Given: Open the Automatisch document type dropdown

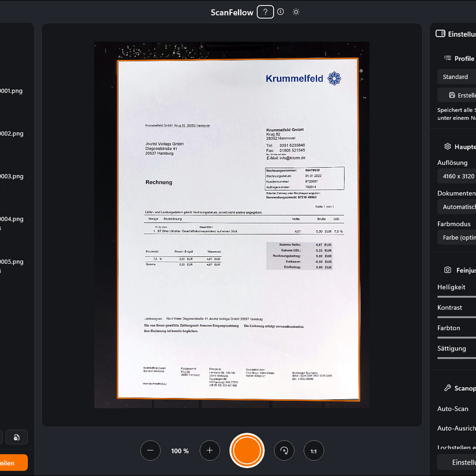Looking at the screenshot, I should pos(456,207).
